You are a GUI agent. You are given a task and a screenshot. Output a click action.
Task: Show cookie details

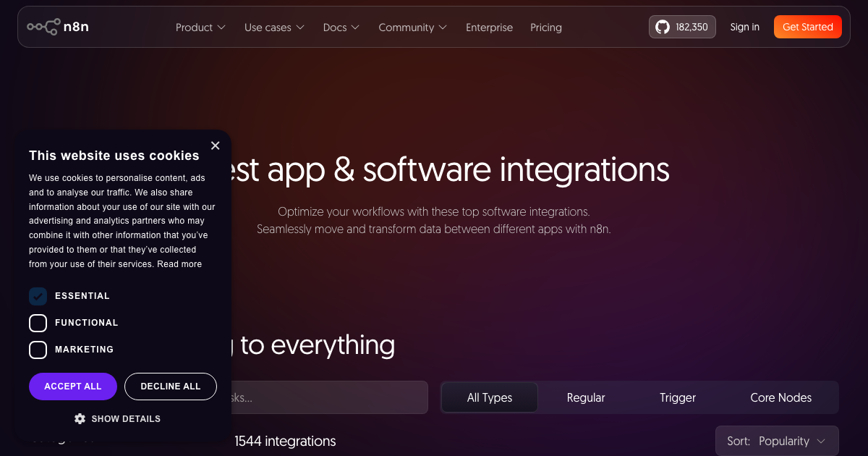[117, 418]
